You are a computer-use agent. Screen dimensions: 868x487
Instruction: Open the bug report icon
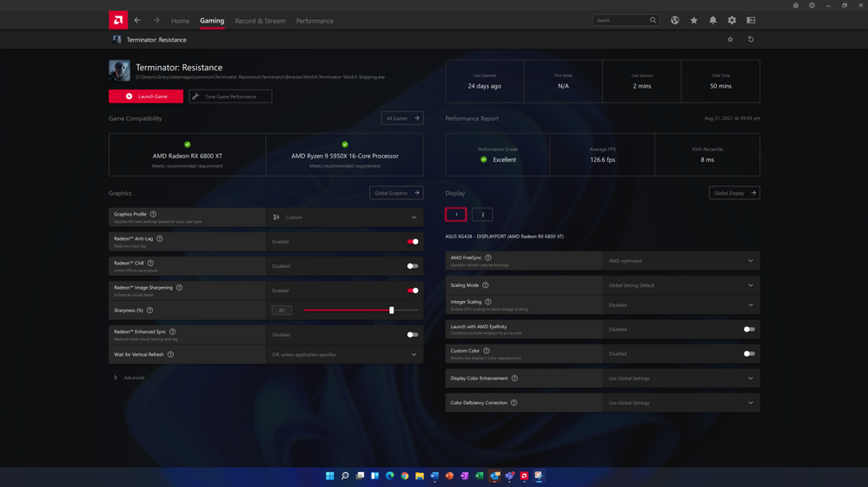pos(796,5)
